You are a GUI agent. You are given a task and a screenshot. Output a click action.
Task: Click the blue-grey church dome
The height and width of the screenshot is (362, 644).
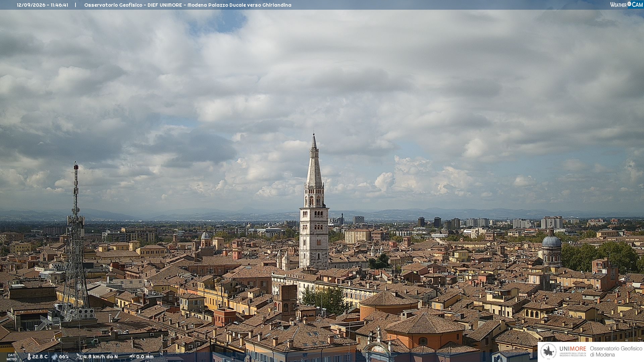[551, 241]
